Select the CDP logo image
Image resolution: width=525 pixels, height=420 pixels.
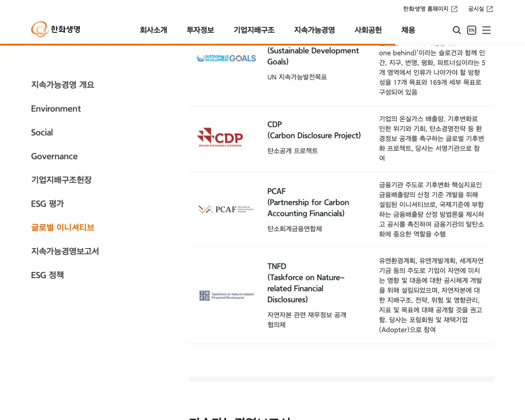(220, 137)
